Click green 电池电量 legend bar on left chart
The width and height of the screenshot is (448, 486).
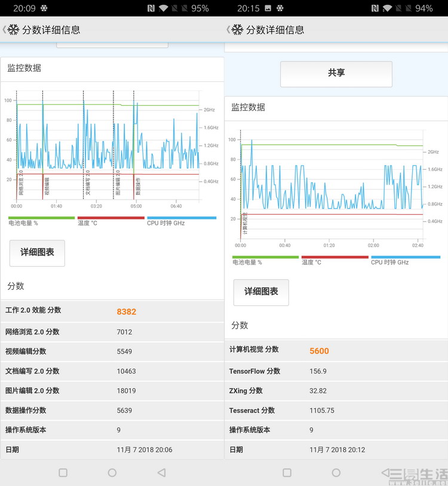(x=41, y=218)
